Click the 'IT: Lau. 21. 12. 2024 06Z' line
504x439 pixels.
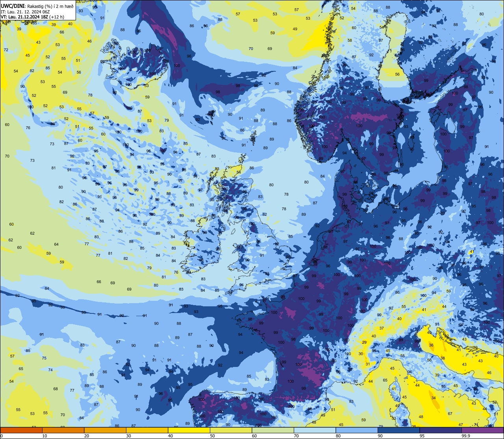[25, 11]
